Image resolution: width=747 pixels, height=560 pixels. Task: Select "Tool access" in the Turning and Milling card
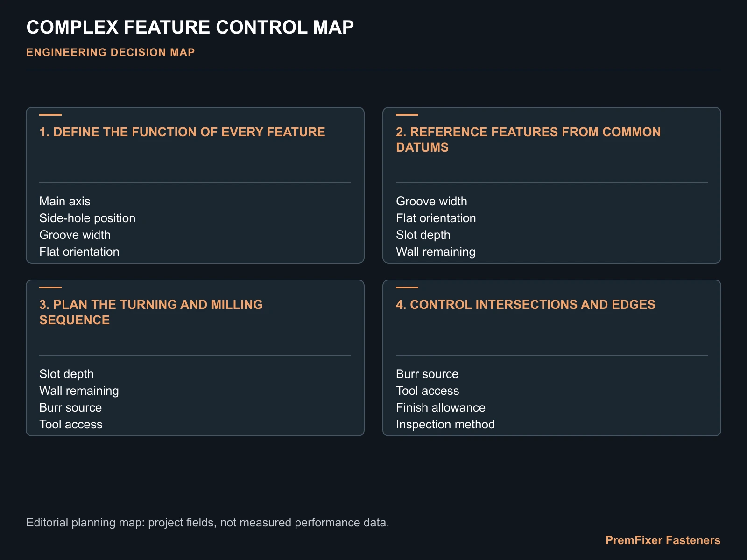pyautogui.click(x=71, y=424)
